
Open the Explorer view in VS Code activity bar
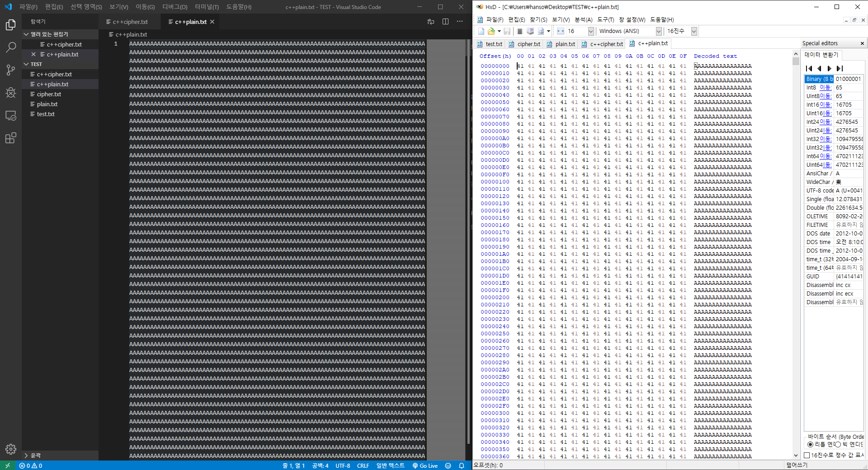coord(11,25)
